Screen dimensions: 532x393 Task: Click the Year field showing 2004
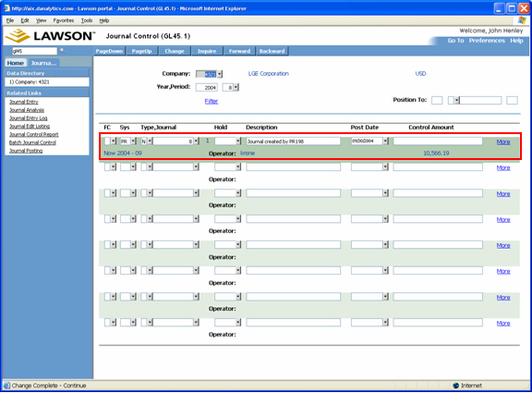coord(207,87)
